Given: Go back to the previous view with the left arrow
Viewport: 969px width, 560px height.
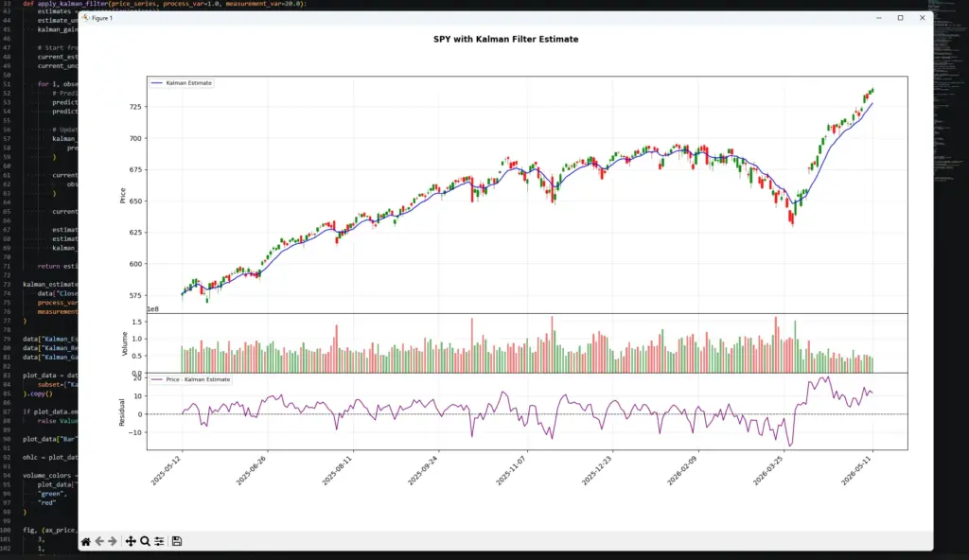Looking at the screenshot, I should (x=99, y=541).
